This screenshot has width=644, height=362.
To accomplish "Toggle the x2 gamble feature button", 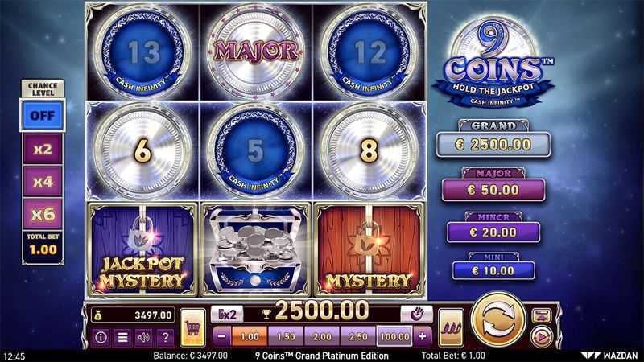I will click(x=227, y=315).
